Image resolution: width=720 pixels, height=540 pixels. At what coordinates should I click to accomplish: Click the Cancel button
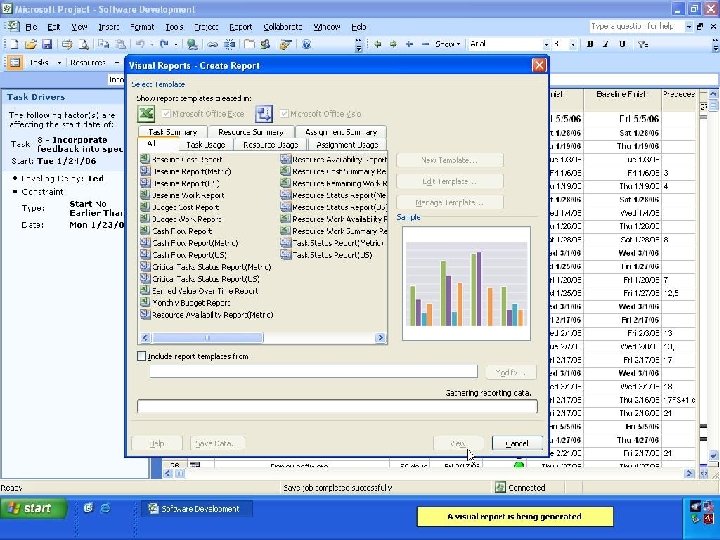(x=517, y=443)
